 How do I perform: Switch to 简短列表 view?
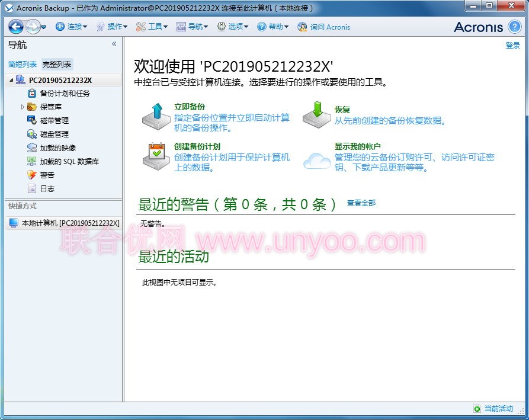[x=23, y=64]
